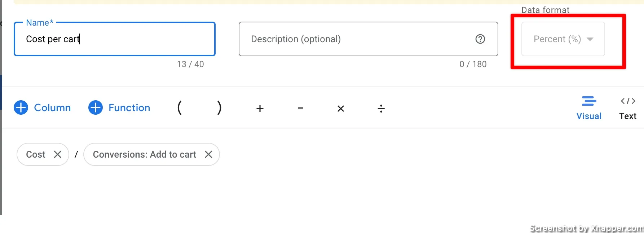Click into Description (optional) field
The height and width of the screenshot is (233, 644).
pos(369,39)
